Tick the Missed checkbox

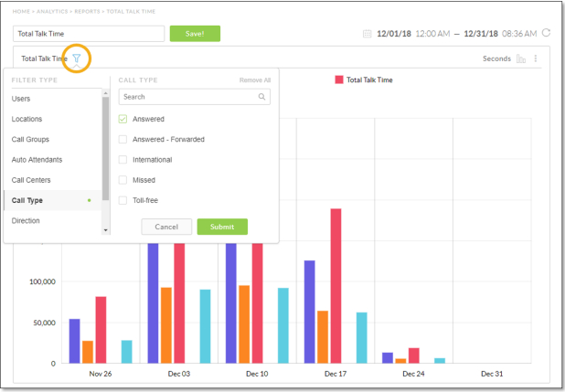point(123,180)
